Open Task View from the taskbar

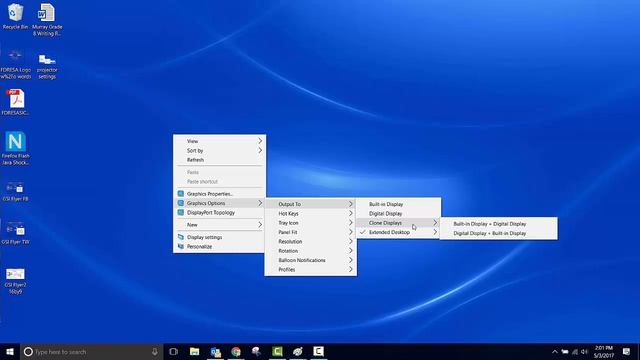coord(173,351)
